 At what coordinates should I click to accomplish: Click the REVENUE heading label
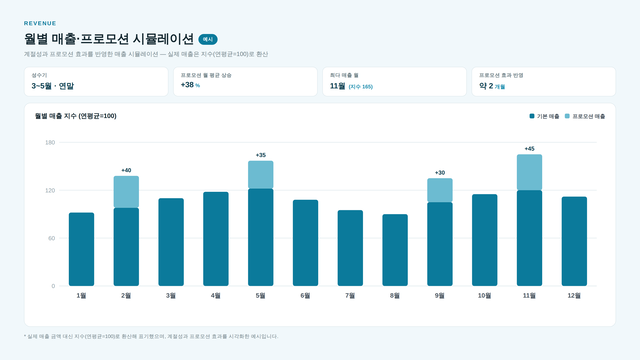(40, 23)
